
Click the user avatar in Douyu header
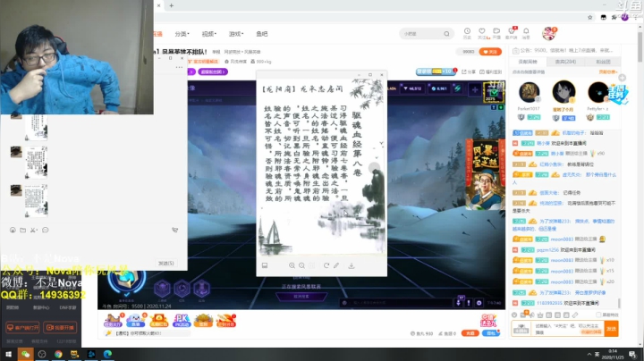(548, 34)
